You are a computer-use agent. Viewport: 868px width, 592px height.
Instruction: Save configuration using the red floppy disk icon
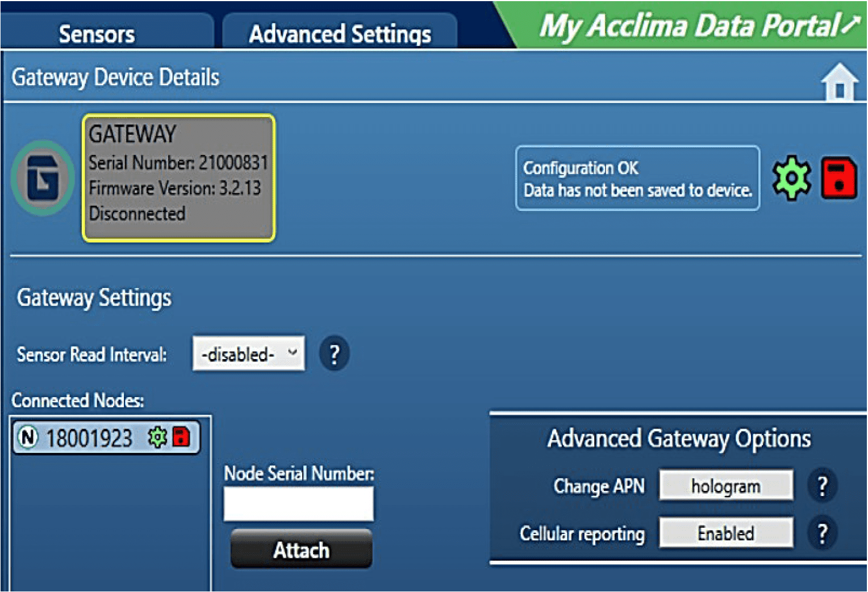pyautogui.click(x=839, y=178)
